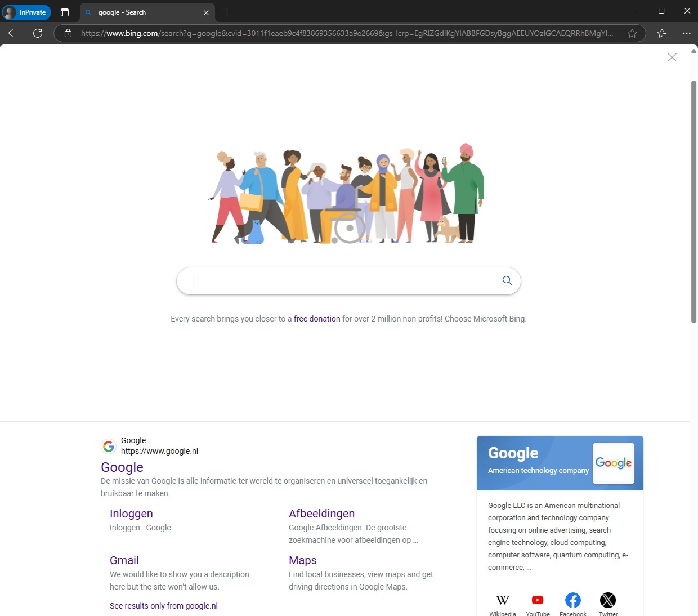Select the 'google - Search' browser tab
This screenshot has height=616, width=698.
(x=147, y=12)
